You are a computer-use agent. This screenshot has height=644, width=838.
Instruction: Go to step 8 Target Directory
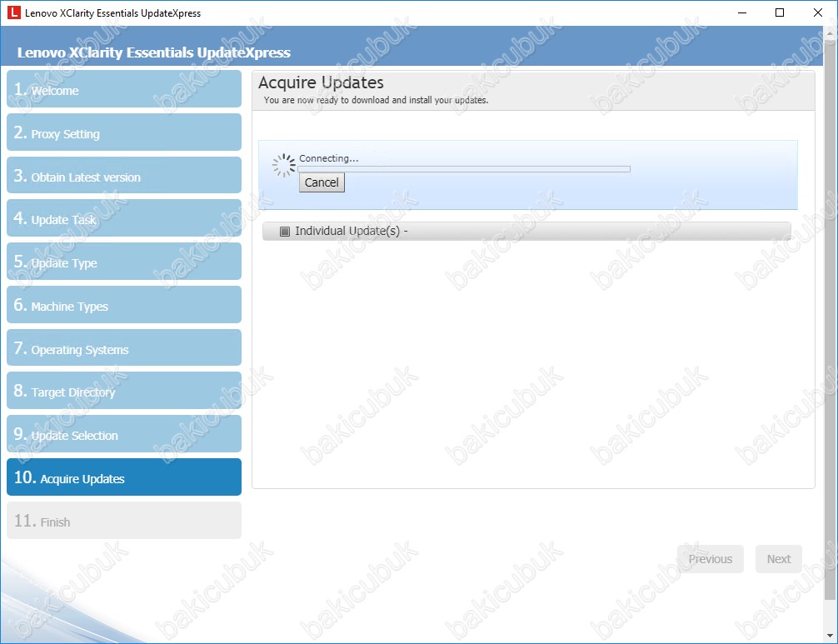(124, 392)
